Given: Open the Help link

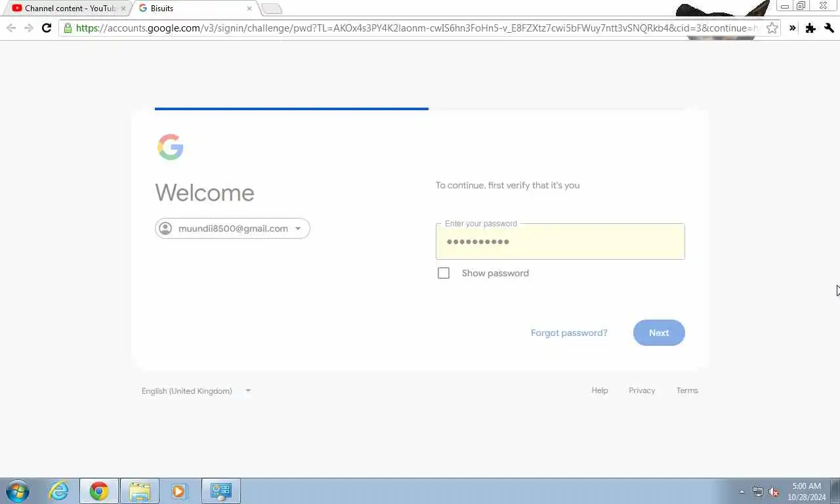Looking at the screenshot, I should point(600,390).
